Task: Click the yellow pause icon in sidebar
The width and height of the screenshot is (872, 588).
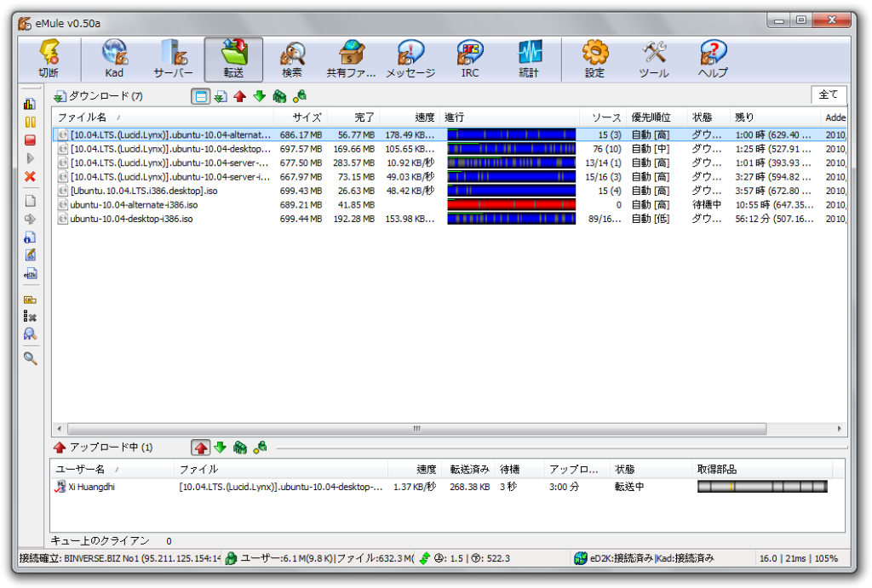Action: pyautogui.click(x=30, y=123)
